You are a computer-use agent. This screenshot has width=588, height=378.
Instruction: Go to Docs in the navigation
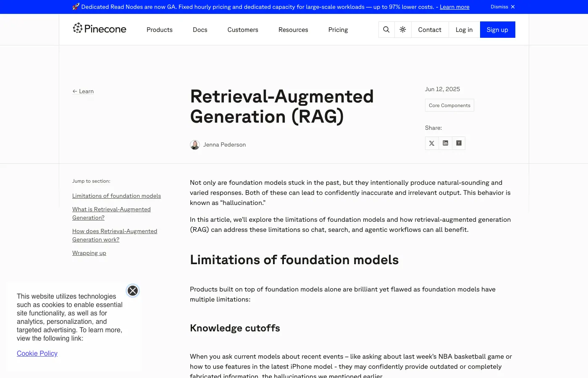click(x=200, y=30)
